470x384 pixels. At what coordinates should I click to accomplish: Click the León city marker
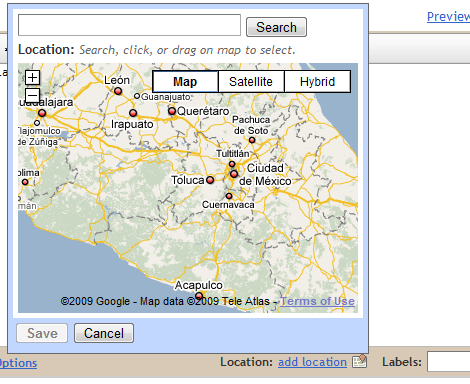pos(118,91)
